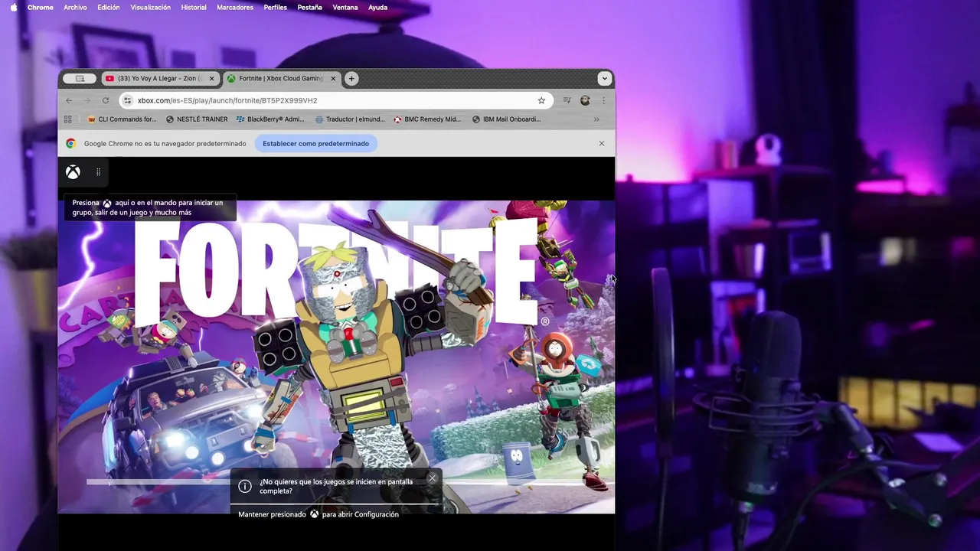Select the Fortnite Xbox Cloud Gaming tab
980x551 pixels.
pos(281,78)
